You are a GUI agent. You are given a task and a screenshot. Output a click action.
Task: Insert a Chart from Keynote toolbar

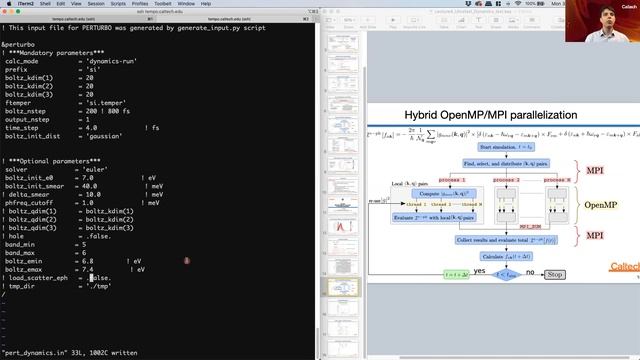click(461, 21)
